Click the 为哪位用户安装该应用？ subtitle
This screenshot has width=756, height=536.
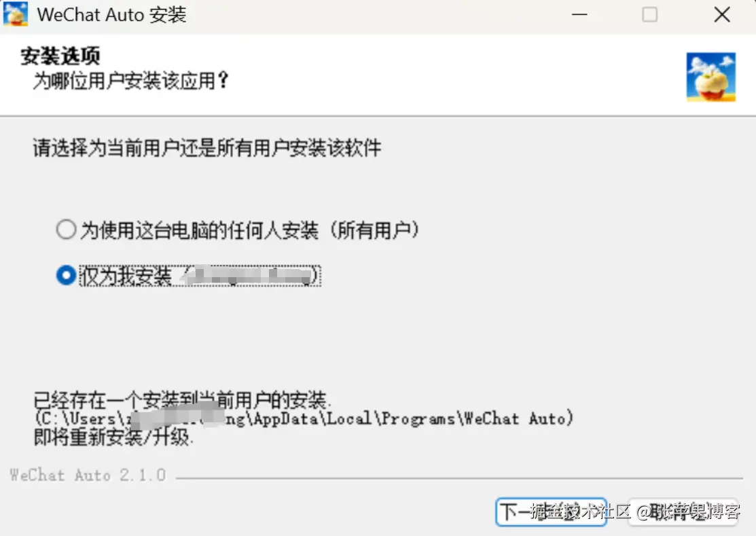(x=130, y=80)
